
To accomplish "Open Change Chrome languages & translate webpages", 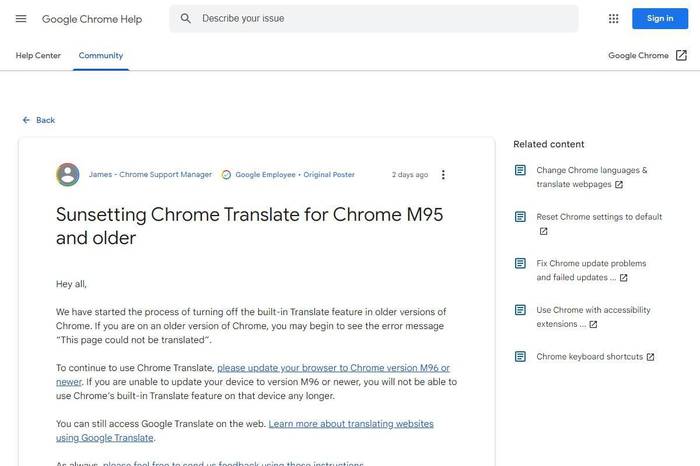I will pyautogui.click(x=592, y=177).
